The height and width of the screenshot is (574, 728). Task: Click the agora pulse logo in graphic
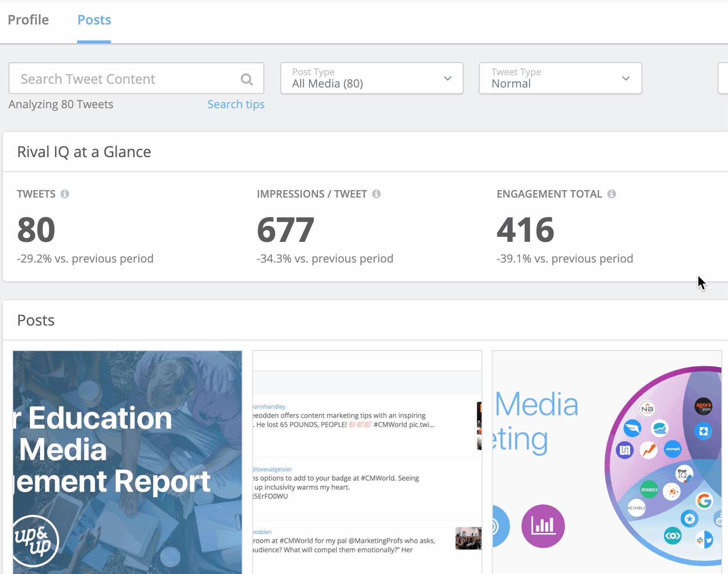coord(704,406)
